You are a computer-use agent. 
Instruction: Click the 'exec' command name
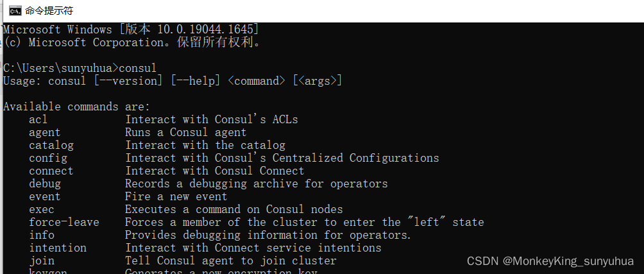pos(42,209)
